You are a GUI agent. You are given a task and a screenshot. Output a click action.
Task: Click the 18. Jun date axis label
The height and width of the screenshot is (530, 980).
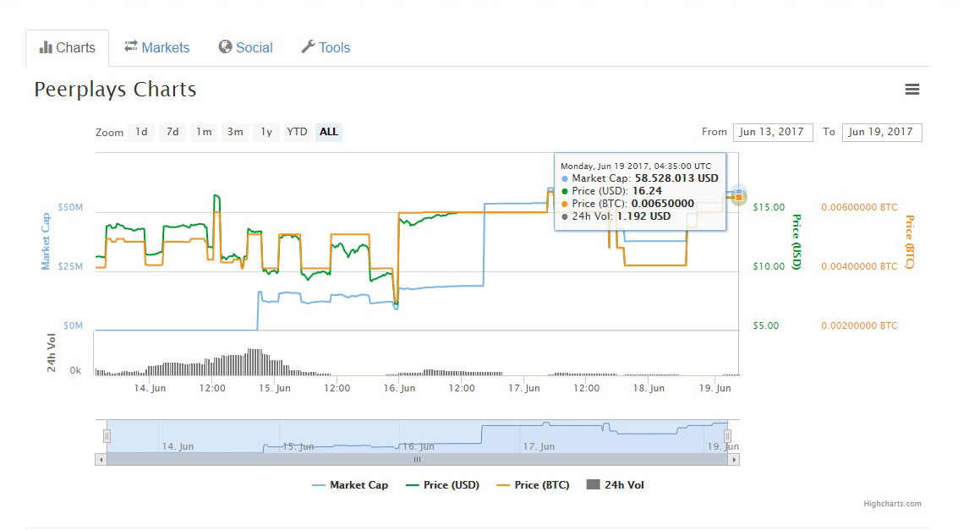point(649,388)
